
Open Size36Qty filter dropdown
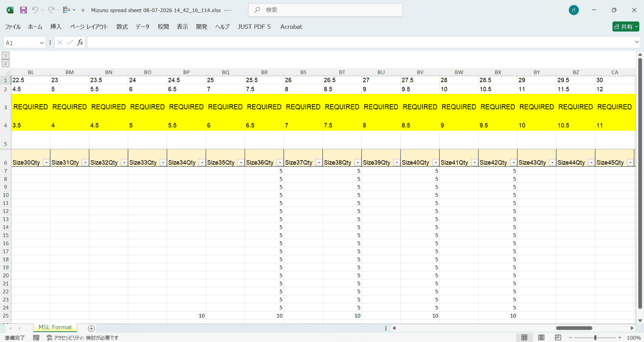(280, 163)
